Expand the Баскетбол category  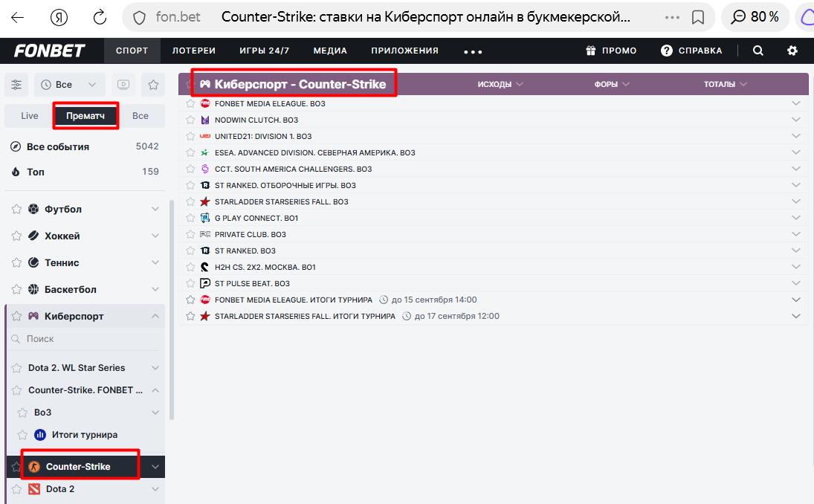tap(155, 290)
